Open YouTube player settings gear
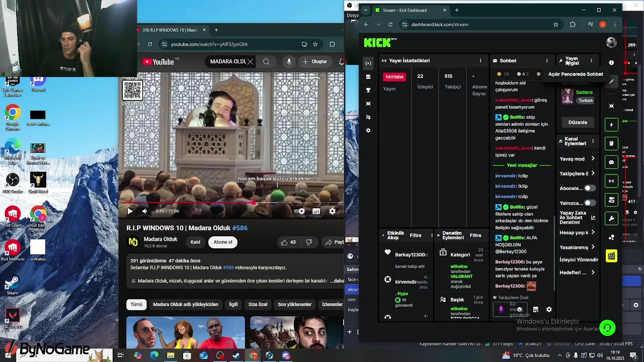The width and height of the screenshot is (644, 362). tap(332, 211)
